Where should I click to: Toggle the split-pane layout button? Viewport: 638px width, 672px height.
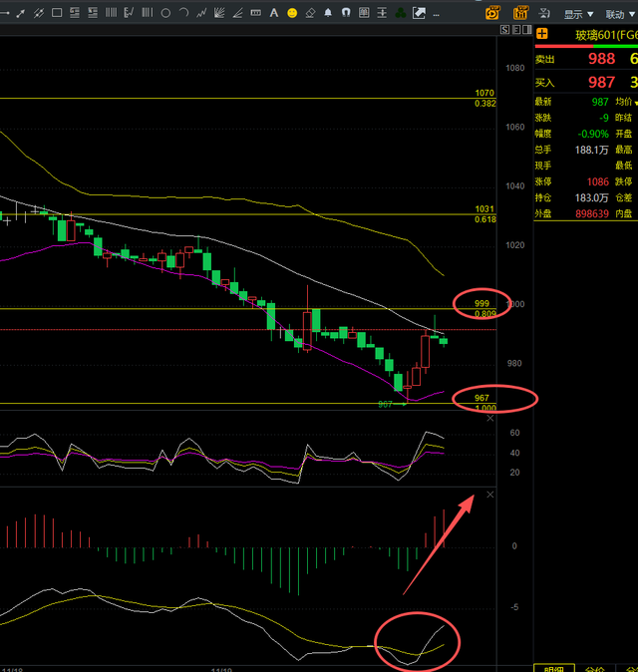tap(527, 30)
